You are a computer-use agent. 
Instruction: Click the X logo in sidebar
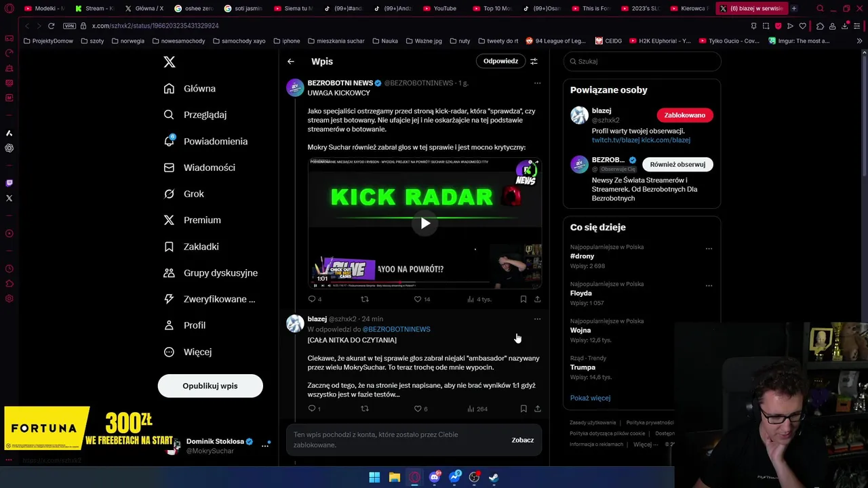point(170,62)
